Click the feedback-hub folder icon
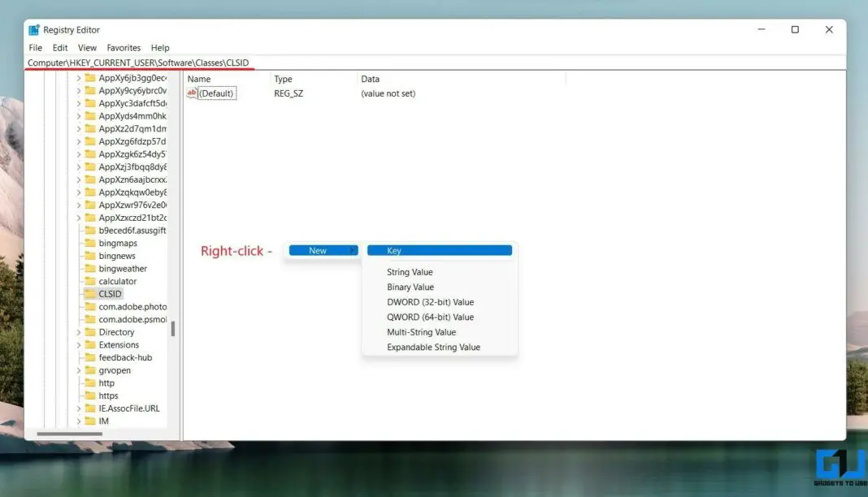The width and height of the screenshot is (868, 497). pyautogui.click(x=89, y=357)
